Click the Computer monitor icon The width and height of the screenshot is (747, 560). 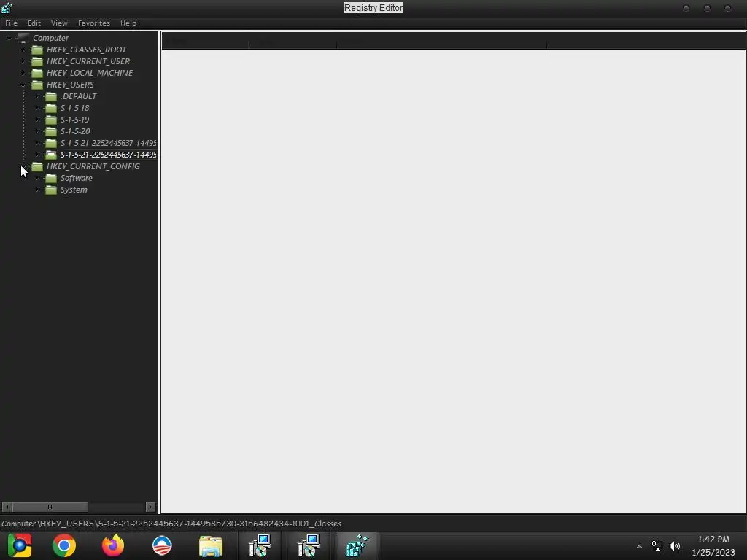click(23, 38)
